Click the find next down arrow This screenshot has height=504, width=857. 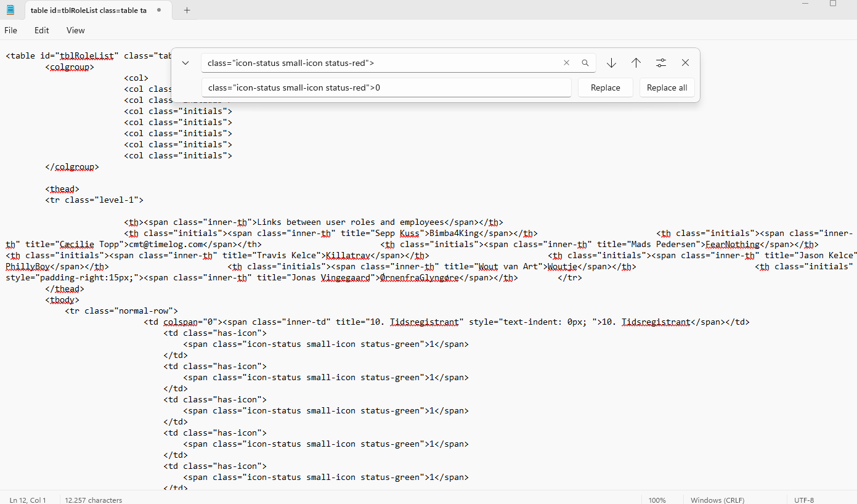(611, 63)
